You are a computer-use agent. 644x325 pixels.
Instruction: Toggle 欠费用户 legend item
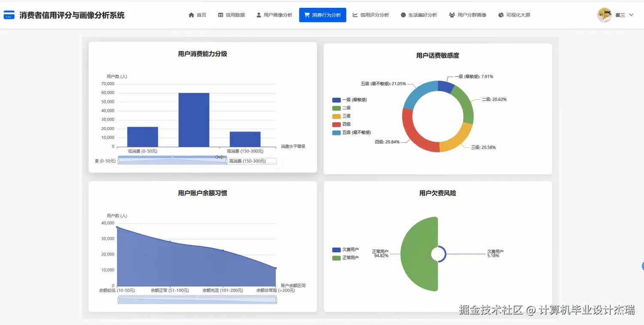coord(345,250)
